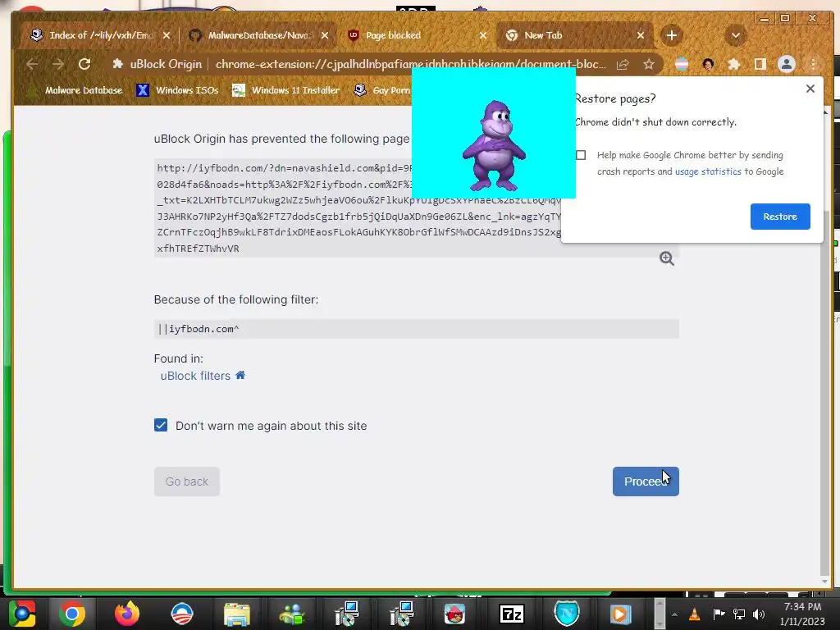Open the uBlock filters link
840x630 pixels.
[195, 376]
